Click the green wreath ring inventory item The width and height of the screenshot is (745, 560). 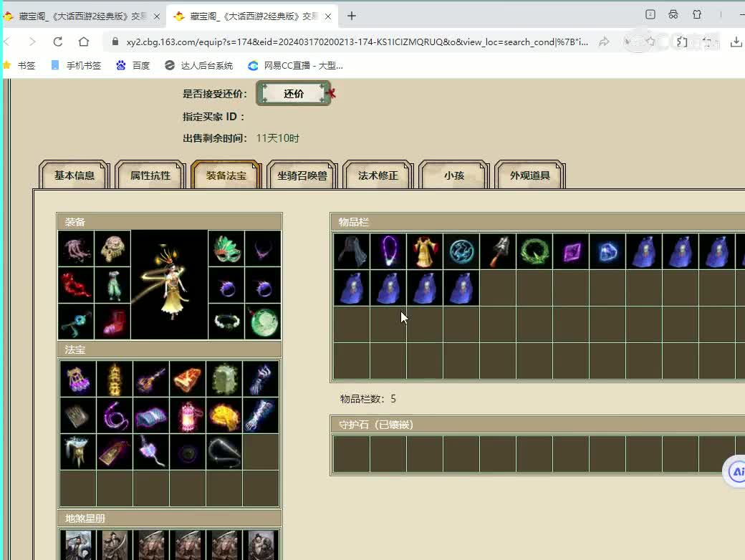coord(534,251)
